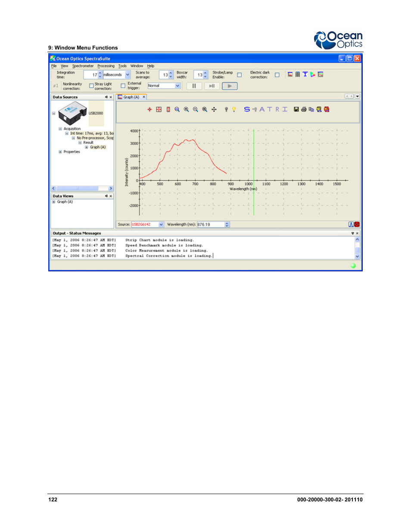Click the single-step acquisition button
Viewport: 411px width, 532px height.
coord(212,86)
